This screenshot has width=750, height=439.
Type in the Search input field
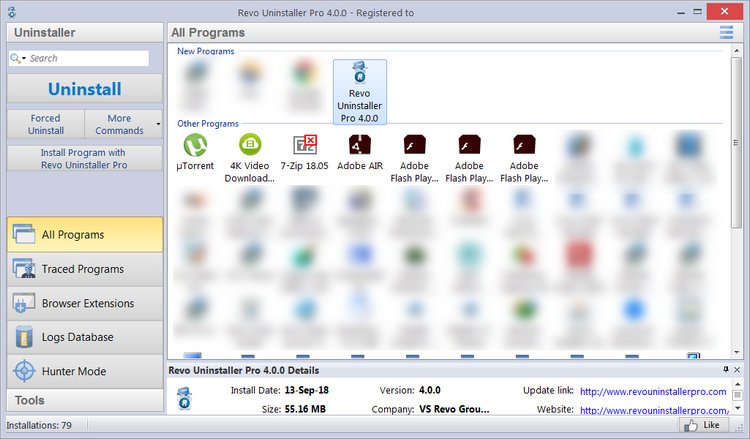pos(88,58)
